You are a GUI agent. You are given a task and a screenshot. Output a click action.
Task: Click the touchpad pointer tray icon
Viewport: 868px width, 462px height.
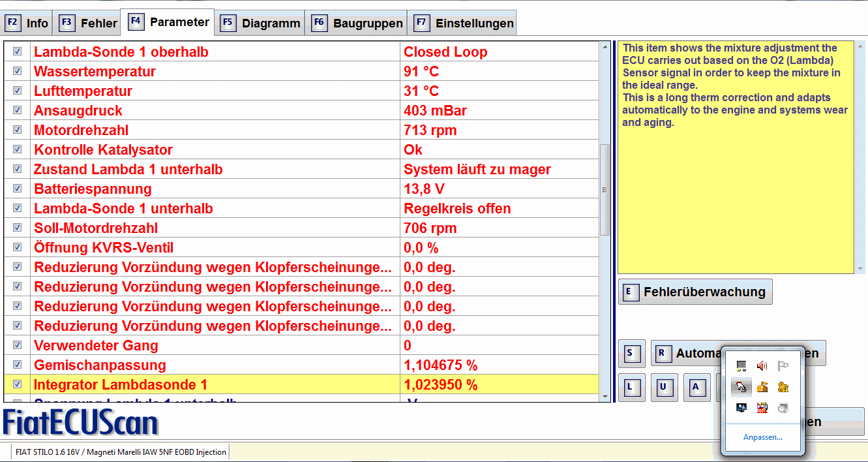coord(741,387)
